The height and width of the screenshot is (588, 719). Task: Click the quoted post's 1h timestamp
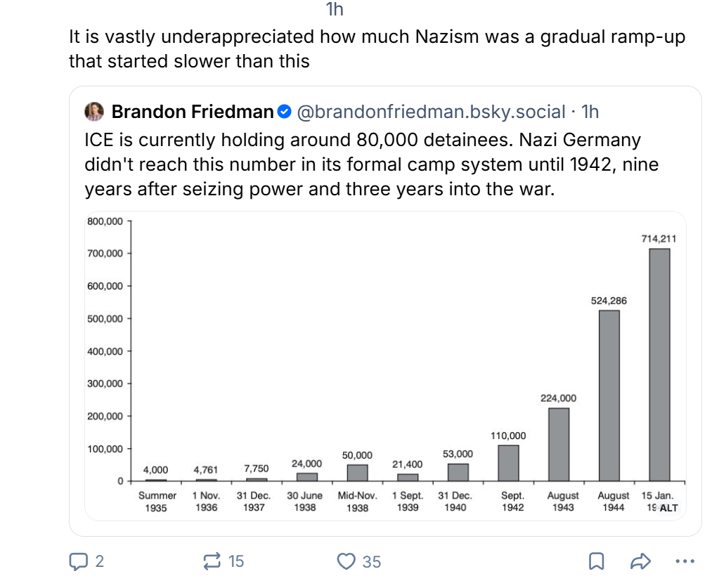click(590, 112)
